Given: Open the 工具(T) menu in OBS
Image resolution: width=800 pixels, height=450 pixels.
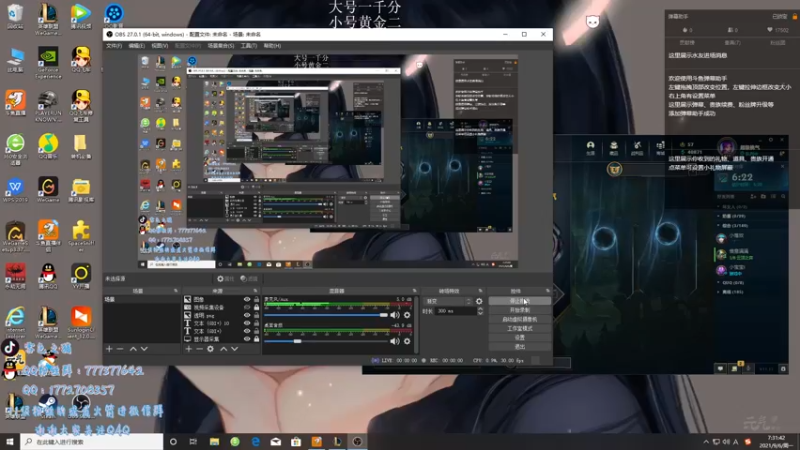Looking at the screenshot, I should 248,46.
